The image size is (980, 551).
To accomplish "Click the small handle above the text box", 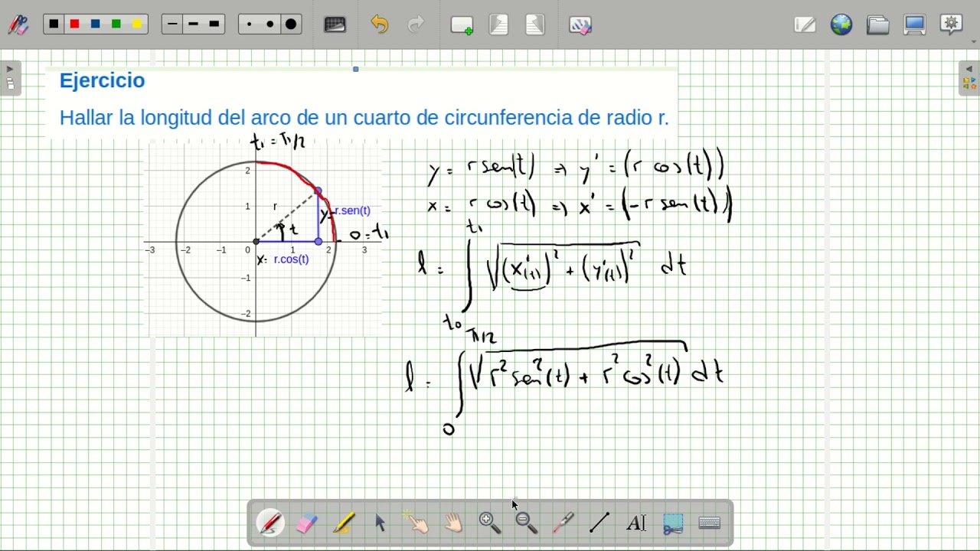I will tap(356, 69).
